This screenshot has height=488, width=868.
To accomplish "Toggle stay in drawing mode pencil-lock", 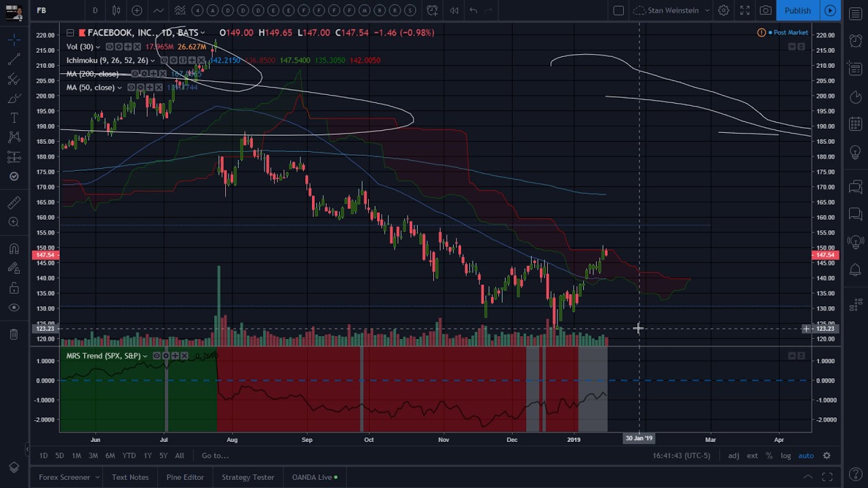I will coord(14,268).
